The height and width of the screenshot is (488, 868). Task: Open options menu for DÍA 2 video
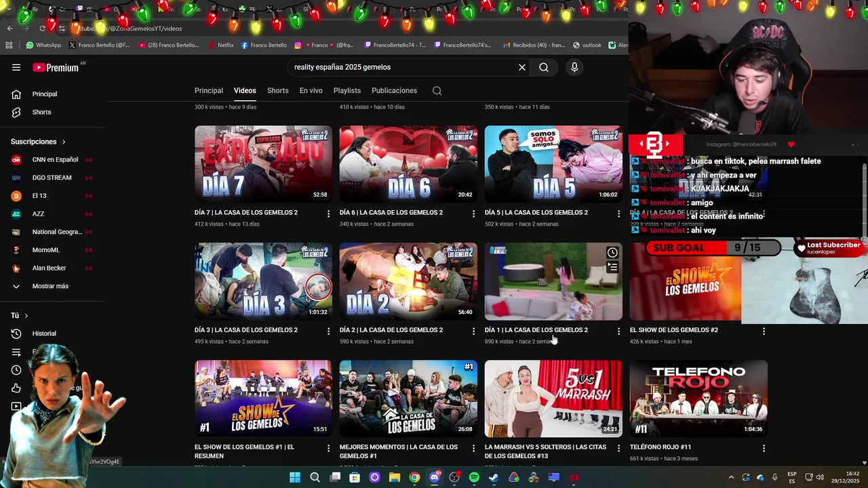point(473,331)
